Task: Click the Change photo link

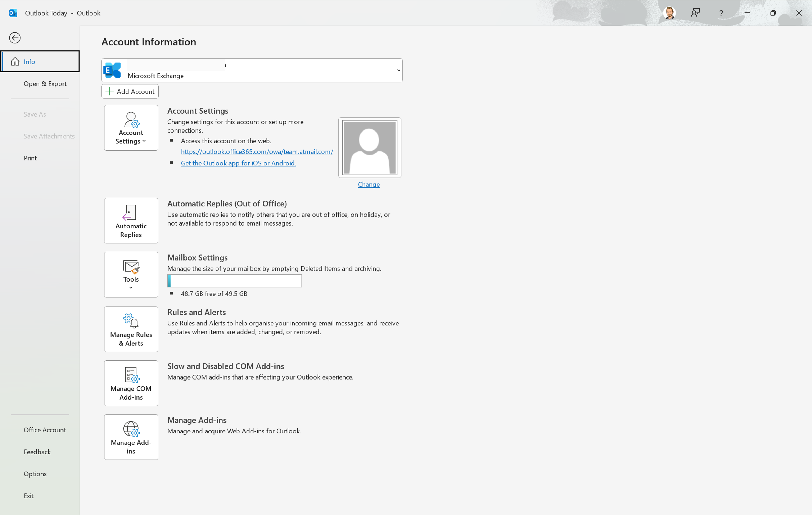Action: (x=369, y=184)
